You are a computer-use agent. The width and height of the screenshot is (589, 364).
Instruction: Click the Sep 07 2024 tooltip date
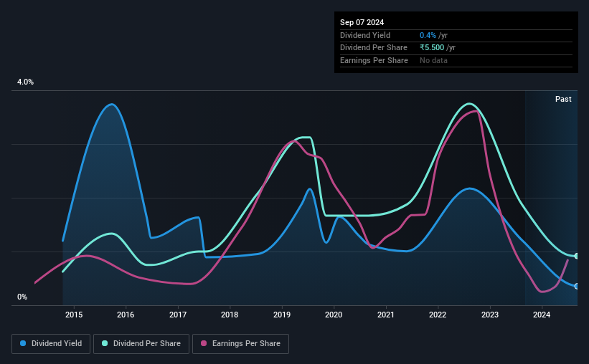pos(362,22)
